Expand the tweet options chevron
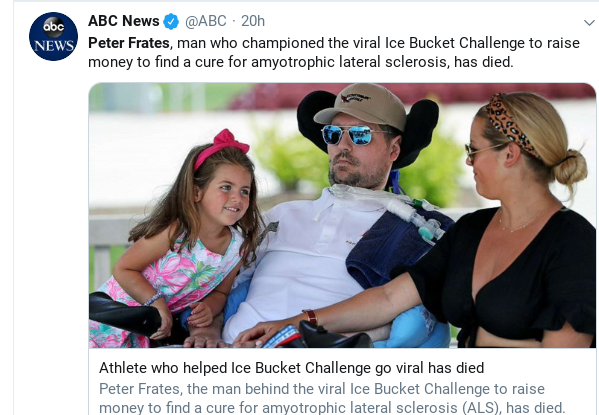599x415 pixels. 589,23
